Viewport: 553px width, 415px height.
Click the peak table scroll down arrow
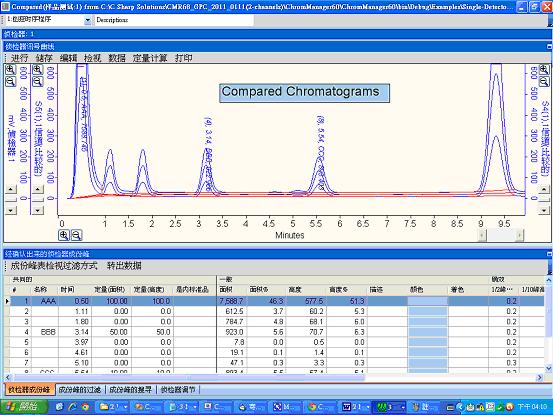(x=549, y=368)
